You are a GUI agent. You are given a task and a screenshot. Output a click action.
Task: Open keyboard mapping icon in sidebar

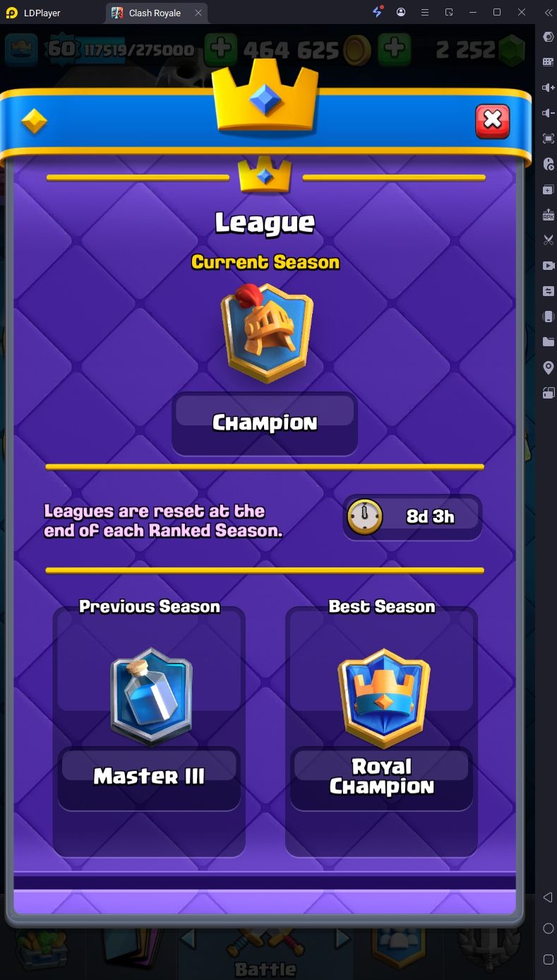tap(548, 62)
